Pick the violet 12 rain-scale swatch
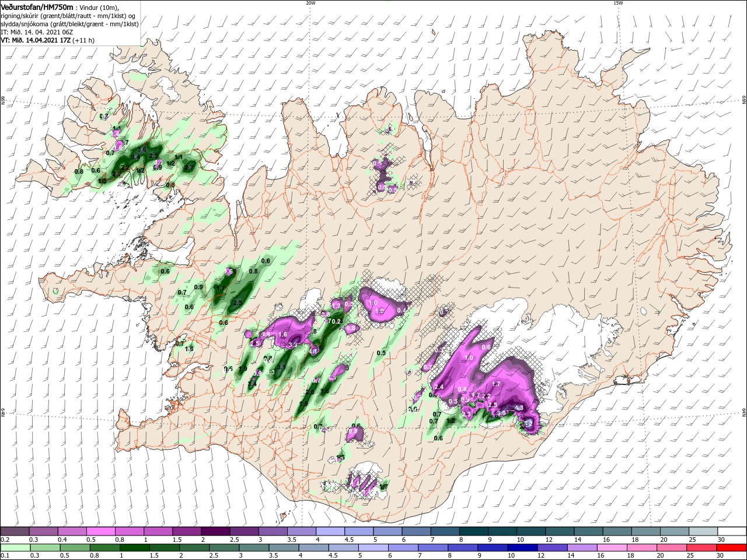 pos(552,548)
